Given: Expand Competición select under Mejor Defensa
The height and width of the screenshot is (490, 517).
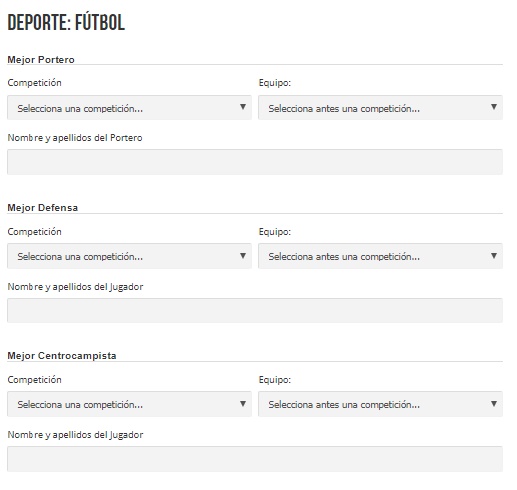Looking at the screenshot, I should 129,256.
